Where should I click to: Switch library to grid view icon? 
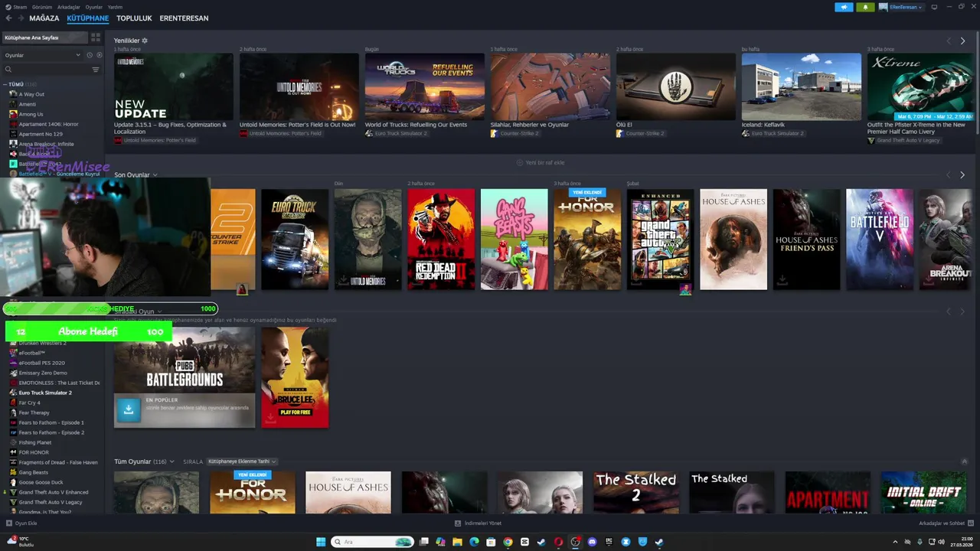[96, 37]
